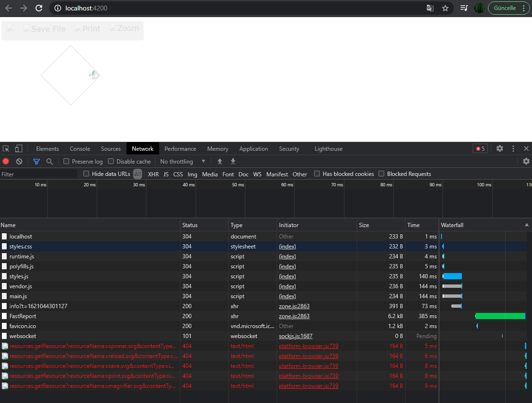This screenshot has height=403, width=532.
Task: Go forward using browser forward arrow
Action: point(23,8)
